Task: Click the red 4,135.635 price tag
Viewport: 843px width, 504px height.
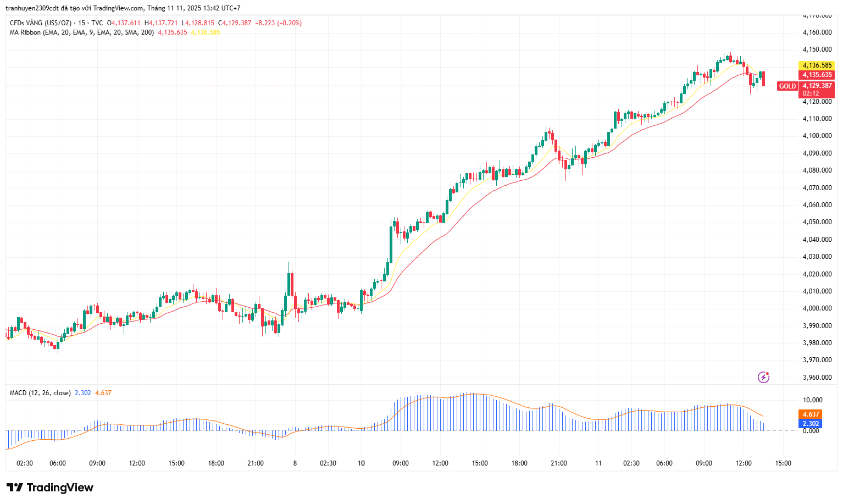Action: pos(817,75)
